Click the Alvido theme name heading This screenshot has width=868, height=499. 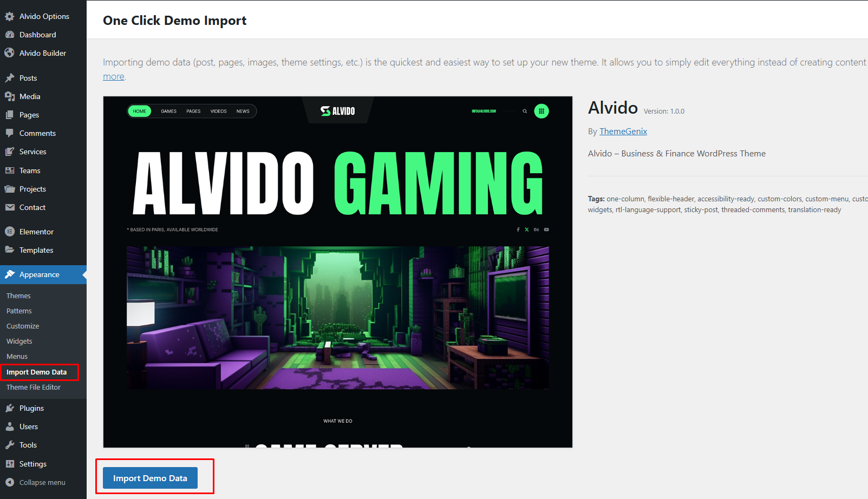613,108
